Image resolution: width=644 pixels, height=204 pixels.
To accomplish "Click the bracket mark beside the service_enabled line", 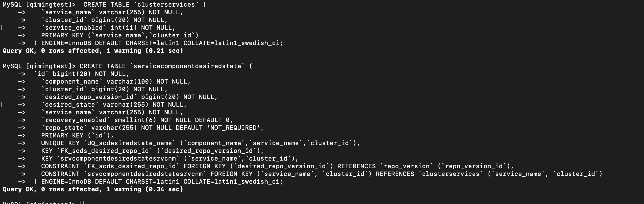I will [x=2, y=28].
